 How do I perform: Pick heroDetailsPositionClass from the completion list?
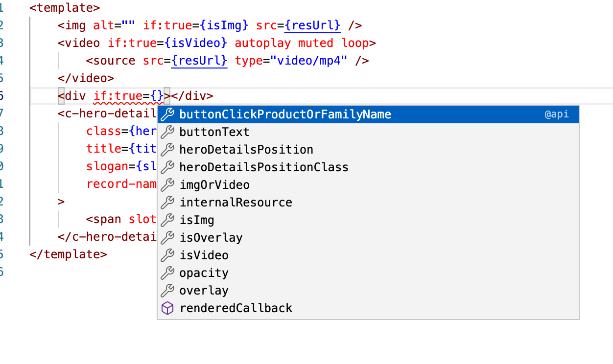coord(264,167)
